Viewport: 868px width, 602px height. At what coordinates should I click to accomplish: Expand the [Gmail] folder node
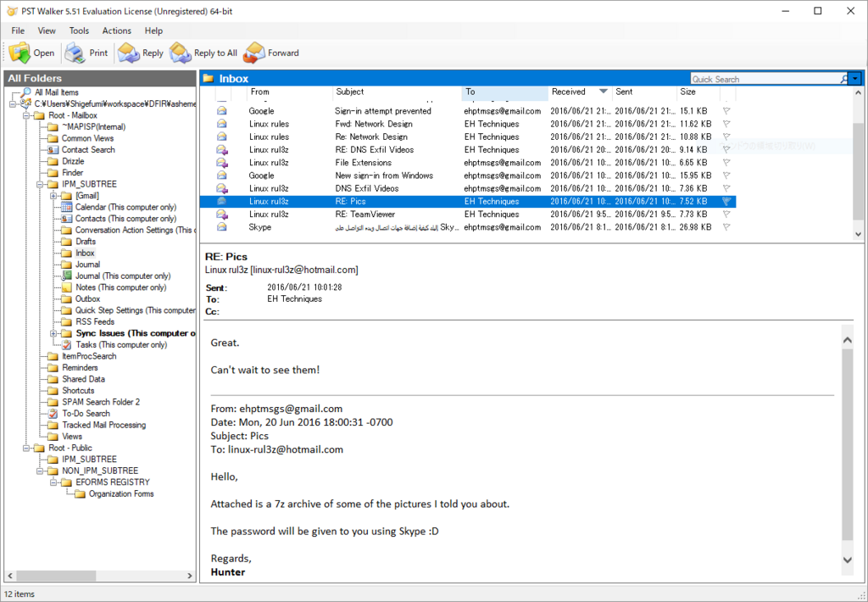[x=53, y=196]
